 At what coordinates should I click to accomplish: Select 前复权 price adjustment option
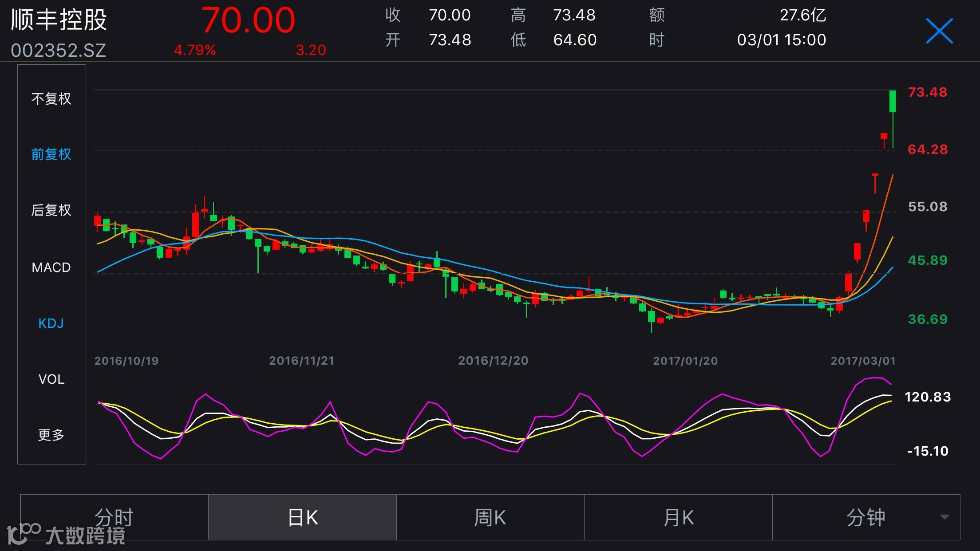point(51,154)
